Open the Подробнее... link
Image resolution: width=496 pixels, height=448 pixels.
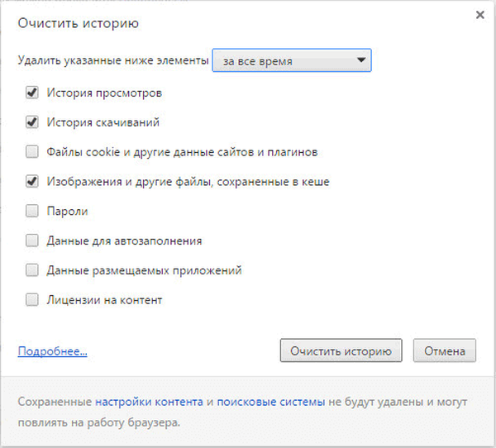[x=52, y=351]
